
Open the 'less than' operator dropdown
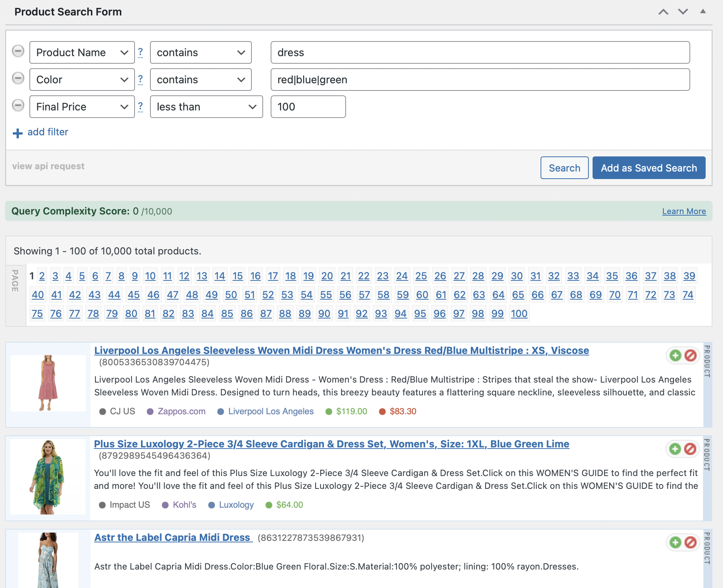(x=207, y=107)
